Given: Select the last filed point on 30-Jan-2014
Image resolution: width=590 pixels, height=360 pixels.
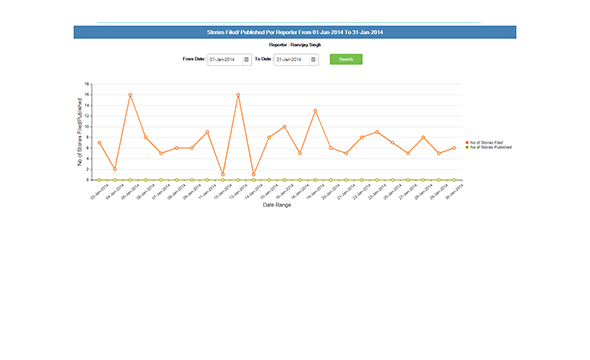Looking at the screenshot, I should pyautogui.click(x=454, y=148).
